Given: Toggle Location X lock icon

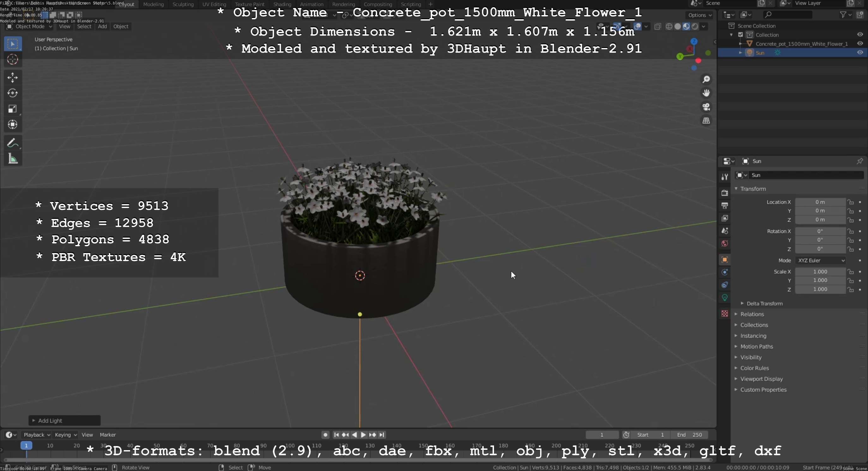Looking at the screenshot, I should [851, 202].
